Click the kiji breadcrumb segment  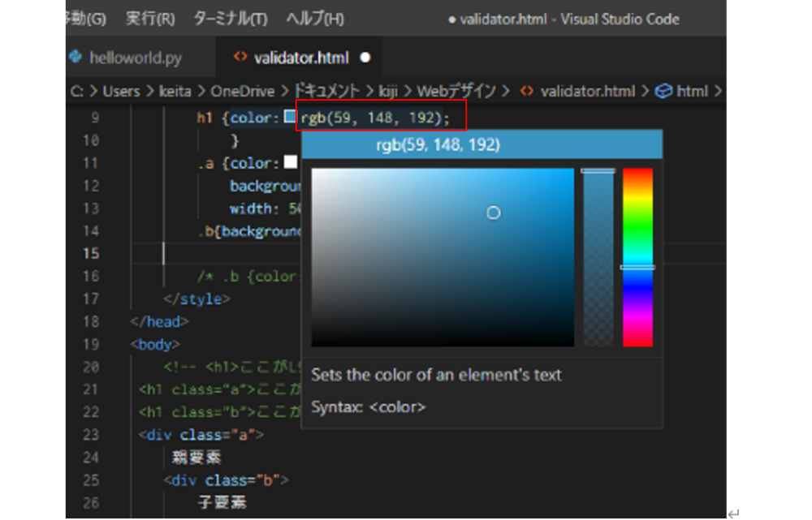pos(388,92)
